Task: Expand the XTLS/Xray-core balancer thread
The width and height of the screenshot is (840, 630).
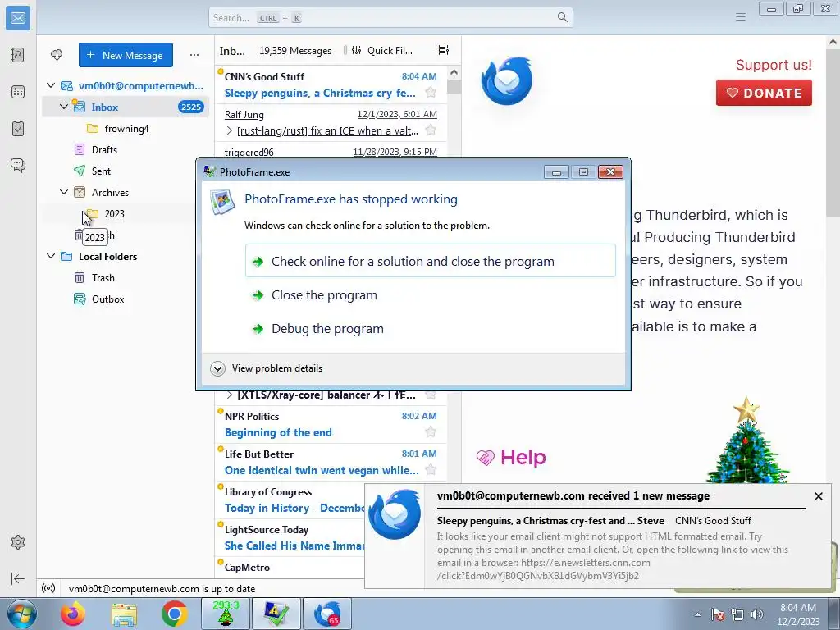Action: click(x=230, y=395)
